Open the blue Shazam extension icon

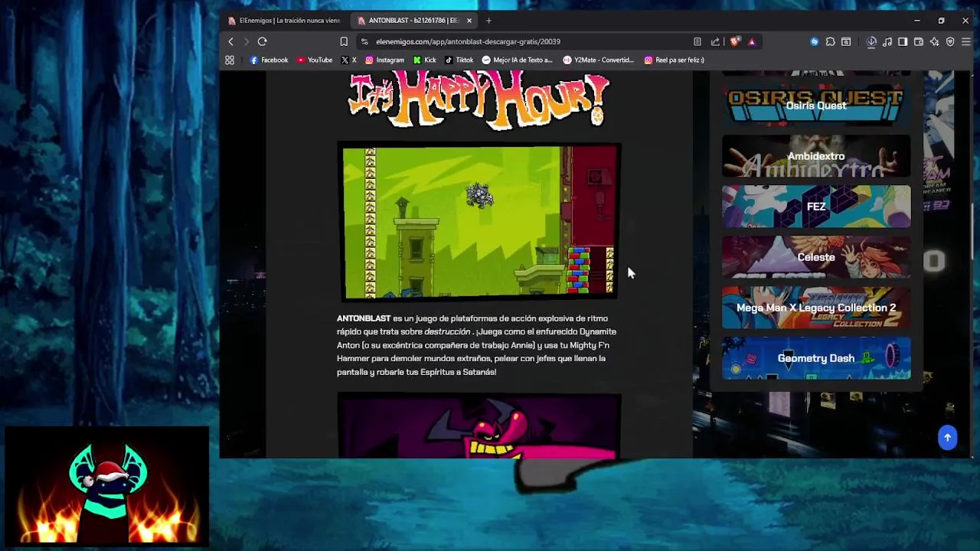pyautogui.click(x=814, y=41)
